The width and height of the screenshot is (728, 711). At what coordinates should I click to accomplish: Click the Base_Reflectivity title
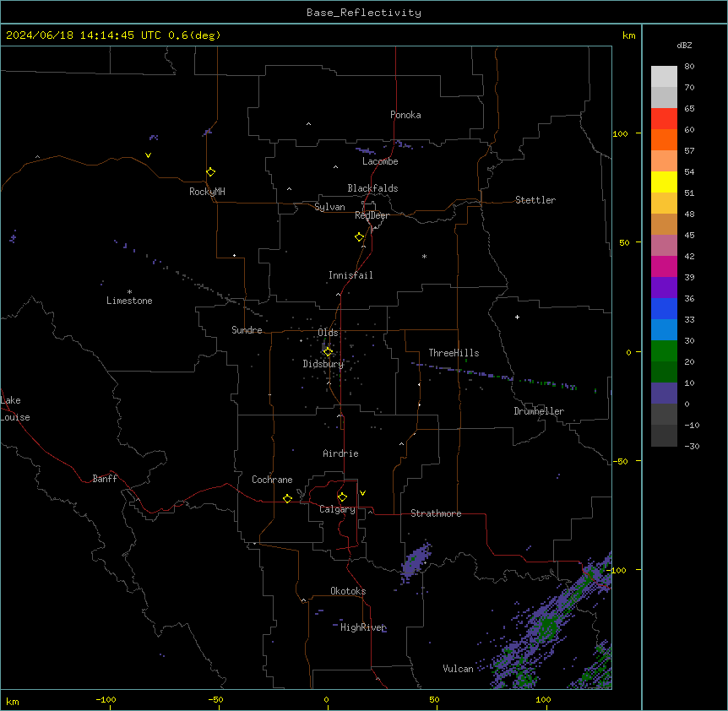coord(364,13)
